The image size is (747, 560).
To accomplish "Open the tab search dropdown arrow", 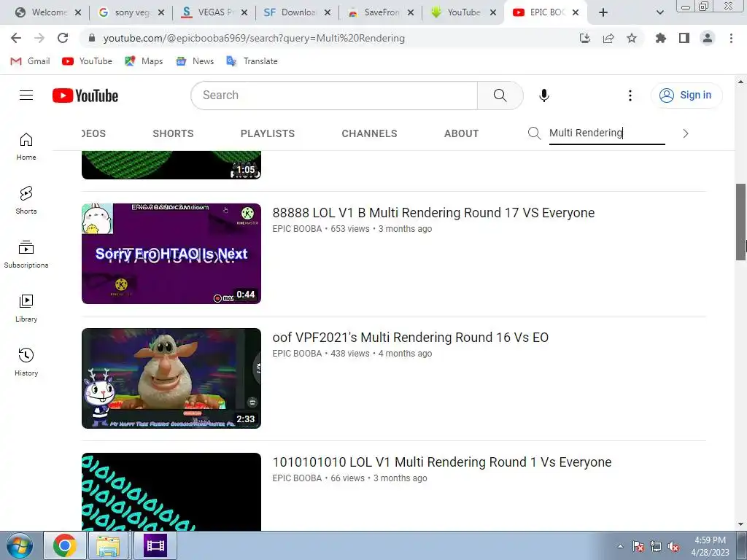I will click(x=659, y=12).
